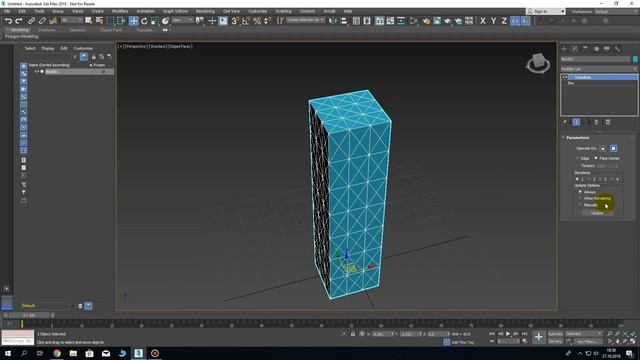Click the timeline frame slider
The image size is (640, 360).
pyautogui.click(x=29, y=315)
